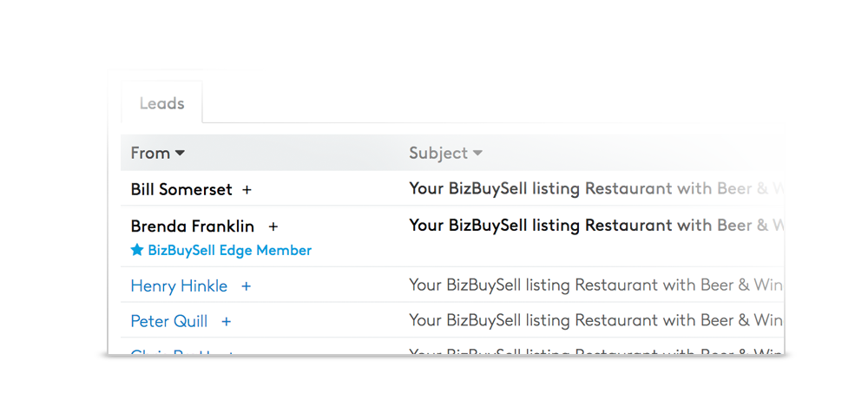Open the subject line of Bill Somerset's message

(595, 189)
